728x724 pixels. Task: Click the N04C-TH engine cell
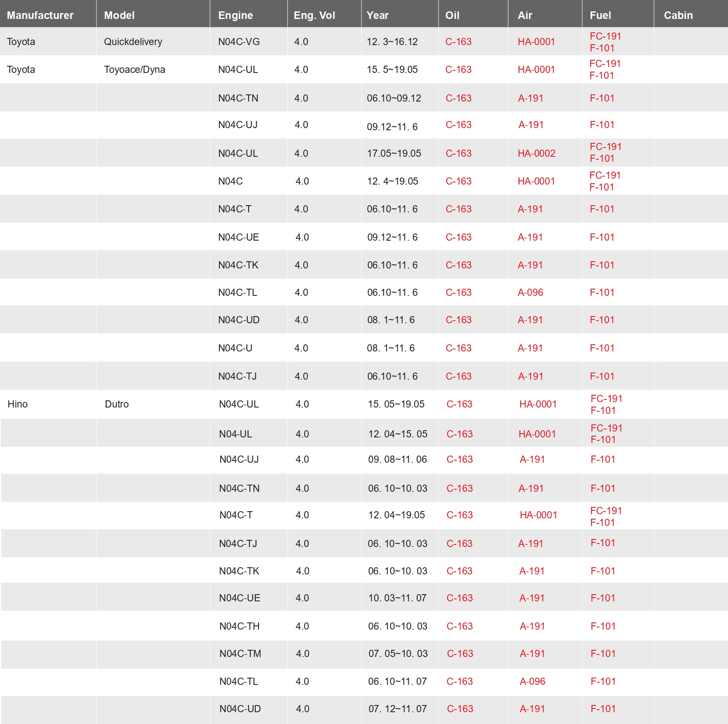tap(239, 626)
